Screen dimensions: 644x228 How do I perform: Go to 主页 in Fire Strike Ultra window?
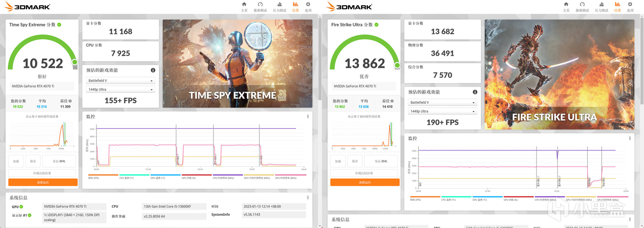pyautogui.click(x=566, y=7)
